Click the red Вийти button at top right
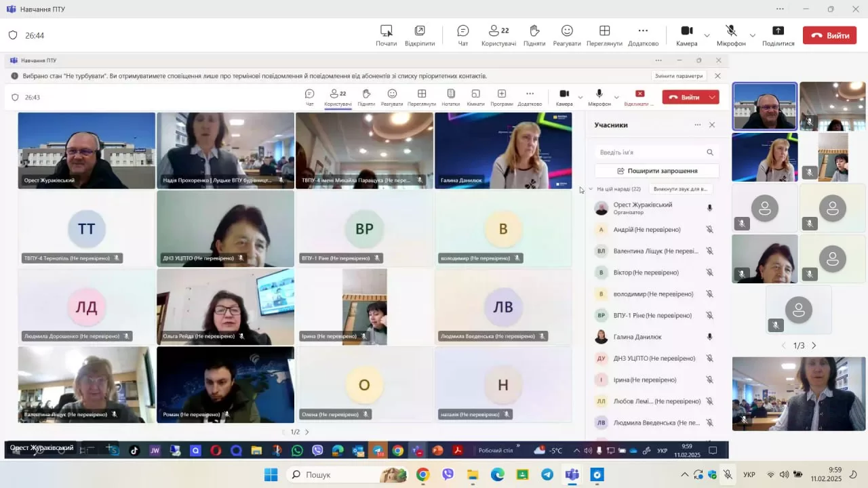Screen dimensions: 868x488 (829, 35)
